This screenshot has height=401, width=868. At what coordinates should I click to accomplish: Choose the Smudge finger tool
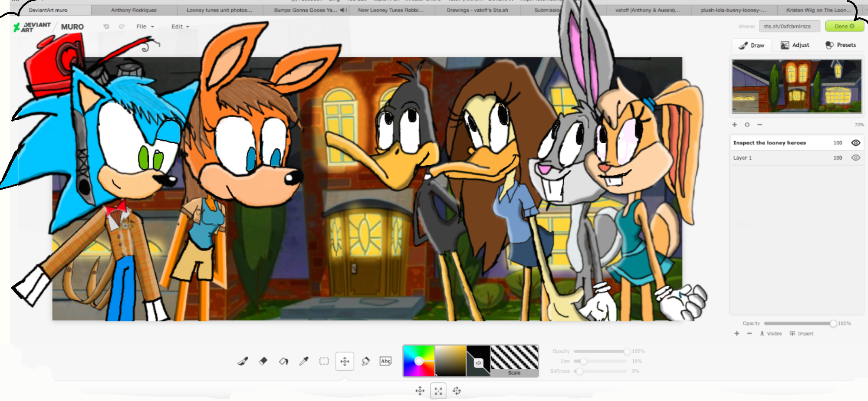365,361
